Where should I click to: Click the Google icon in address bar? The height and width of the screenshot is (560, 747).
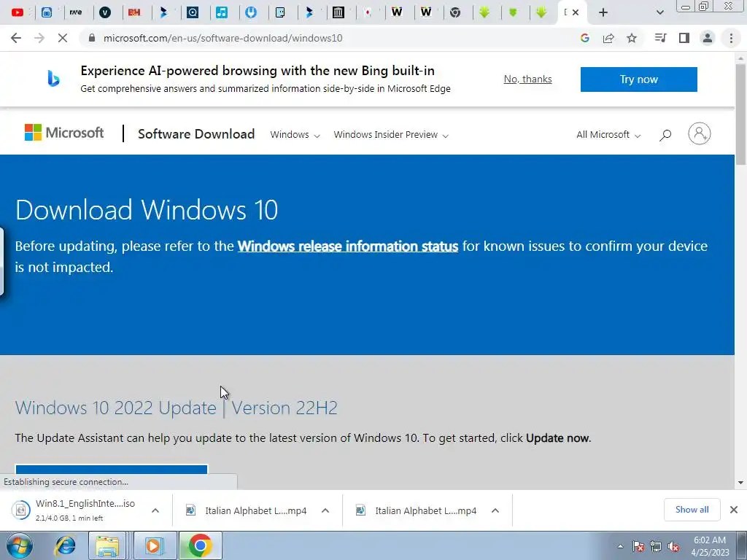[x=585, y=38]
